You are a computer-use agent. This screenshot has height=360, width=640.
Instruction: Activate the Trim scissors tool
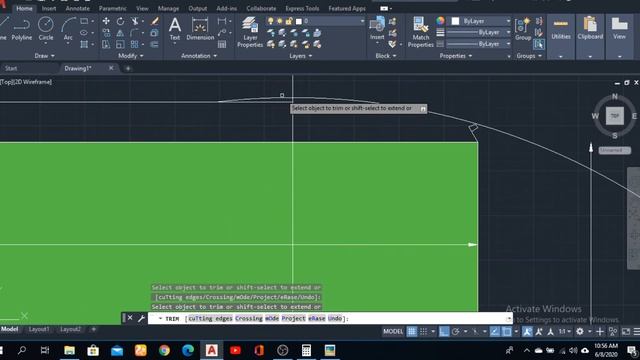(134, 21)
